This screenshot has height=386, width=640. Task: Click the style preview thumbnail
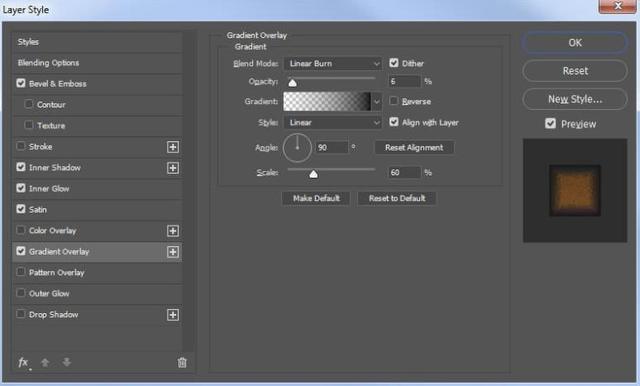[575, 191]
